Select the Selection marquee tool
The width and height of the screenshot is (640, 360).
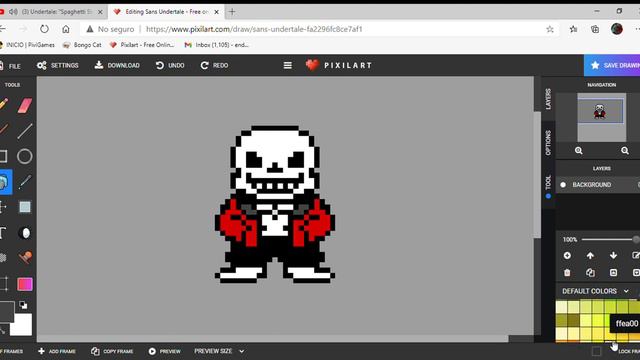pyautogui.click(x=25, y=207)
